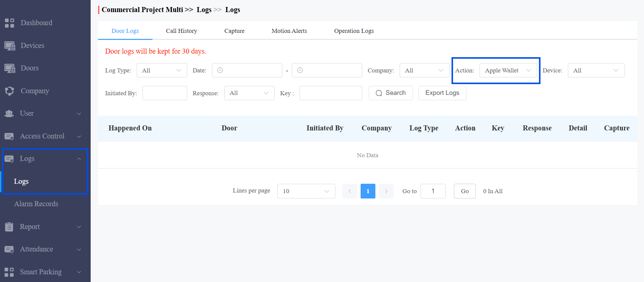Switch to the Motion Alerts tab
Screen dimensions: 644x282
pyautogui.click(x=289, y=31)
